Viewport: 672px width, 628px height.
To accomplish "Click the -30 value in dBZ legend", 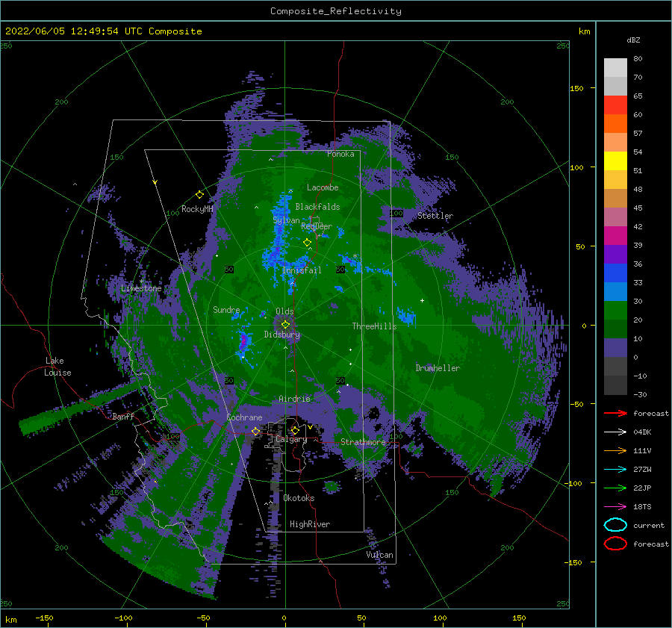I will 641,394.
